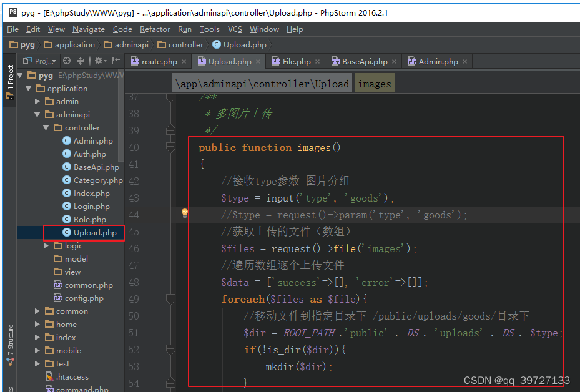This screenshot has height=392, width=580.
Task: Close the Upload.php tab
Action: pyautogui.click(x=258, y=62)
